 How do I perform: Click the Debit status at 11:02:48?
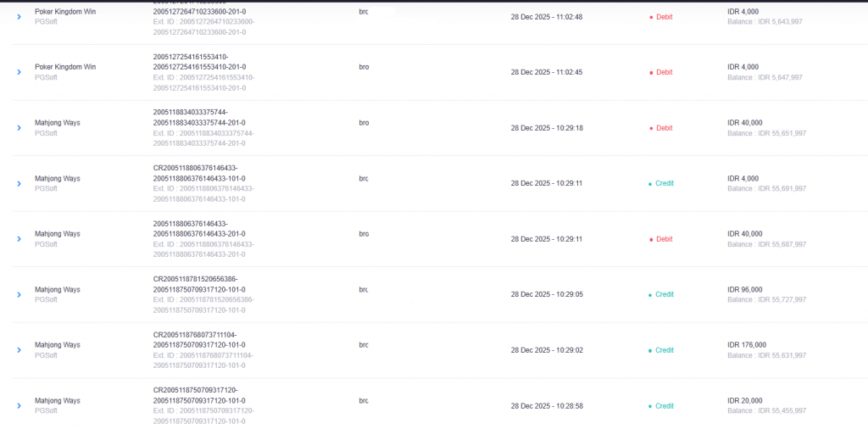664,17
